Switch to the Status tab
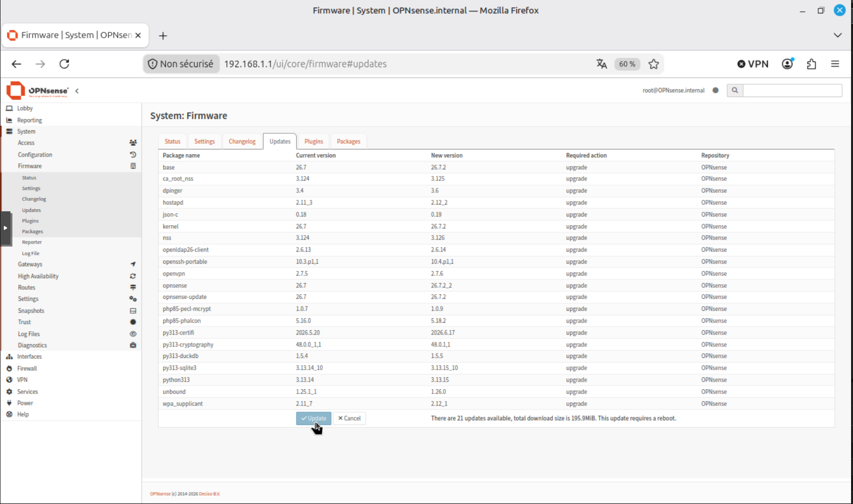 [172, 141]
